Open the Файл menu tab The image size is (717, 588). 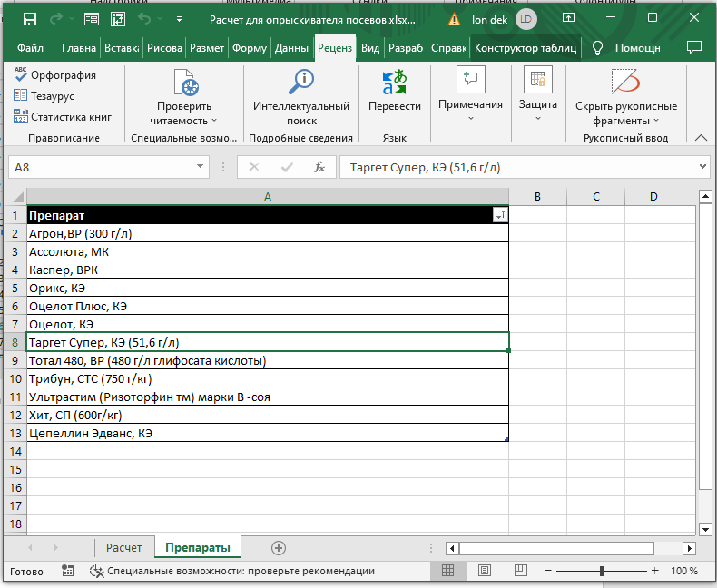pyautogui.click(x=30, y=48)
